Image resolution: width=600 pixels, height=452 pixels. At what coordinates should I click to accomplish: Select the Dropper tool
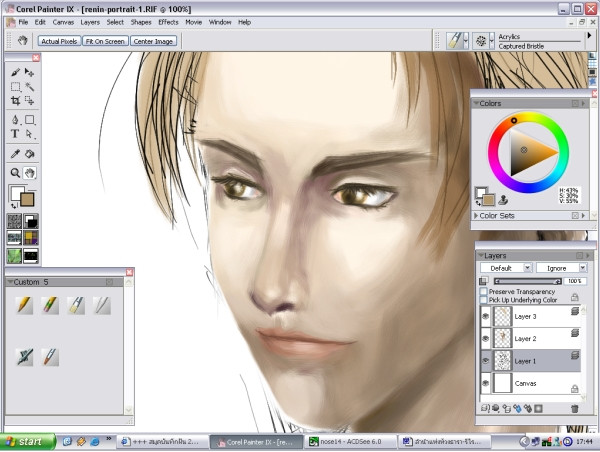[15, 154]
